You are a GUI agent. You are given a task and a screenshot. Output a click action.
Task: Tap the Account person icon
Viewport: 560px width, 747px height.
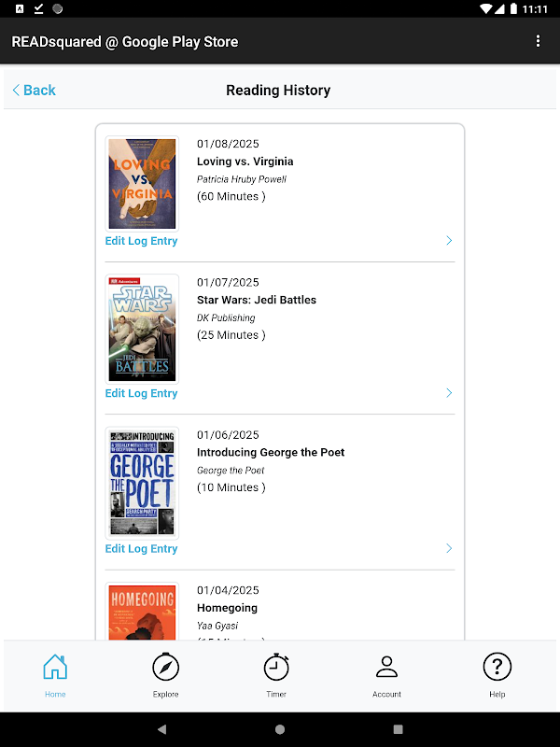386,667
